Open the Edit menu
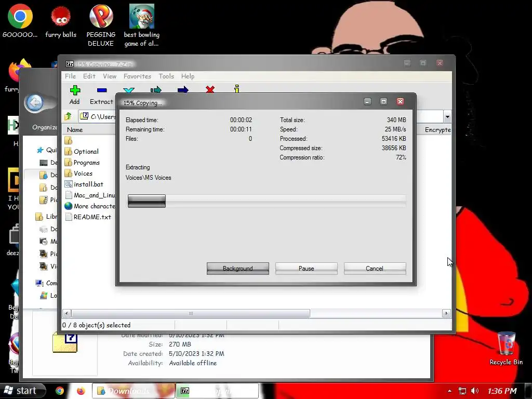532x399 pixels. (89, 76)
